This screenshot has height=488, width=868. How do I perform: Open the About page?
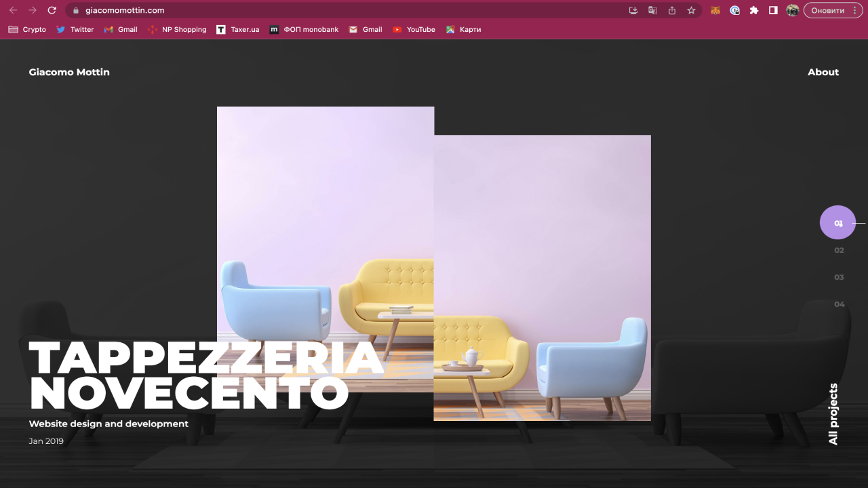(x=823, y=72)
